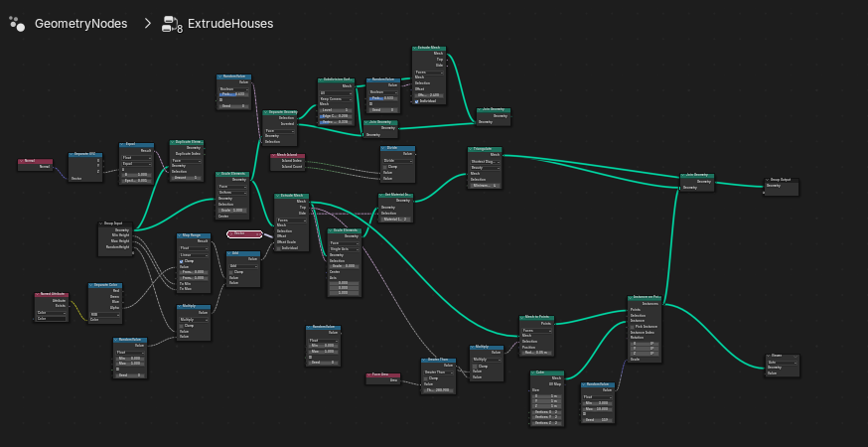This screenshot has height=447, width=868.
Task: Collapse the Normal input node header
Action: (x=23, y=159)
